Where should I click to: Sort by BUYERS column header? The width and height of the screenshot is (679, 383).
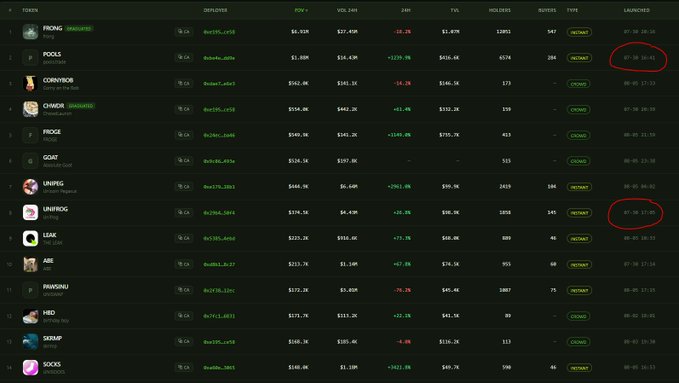pos(547,10)
